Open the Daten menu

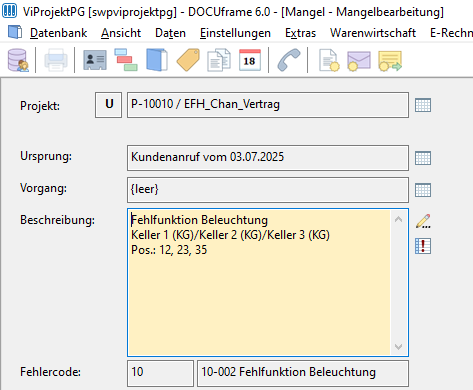coord(170,33)
